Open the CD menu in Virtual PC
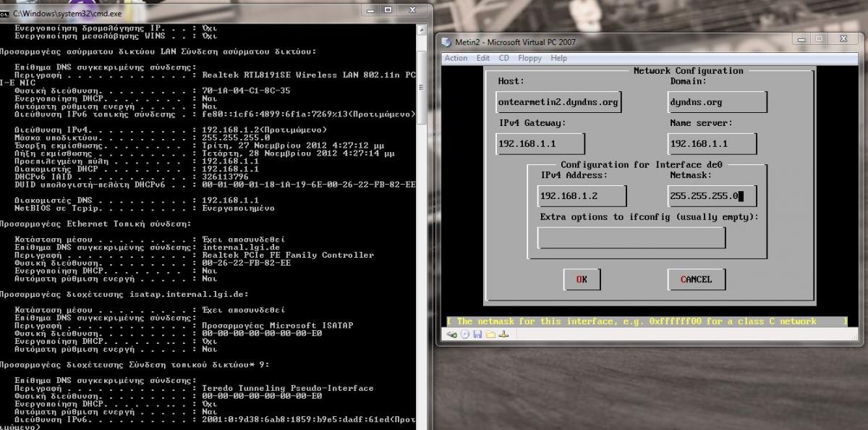 tap(504, 58)
